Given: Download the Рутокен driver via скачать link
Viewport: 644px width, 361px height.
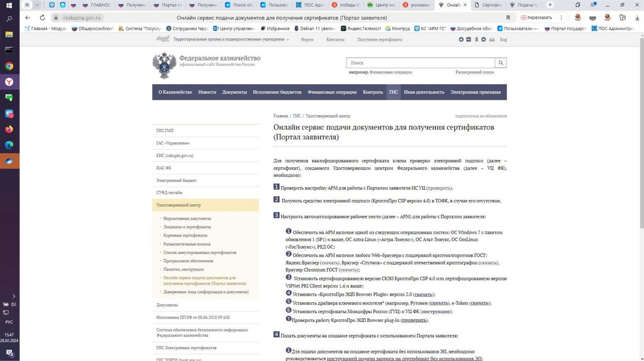Looking at the screenshot, I should pyautogui.click(x=438, y=303).
